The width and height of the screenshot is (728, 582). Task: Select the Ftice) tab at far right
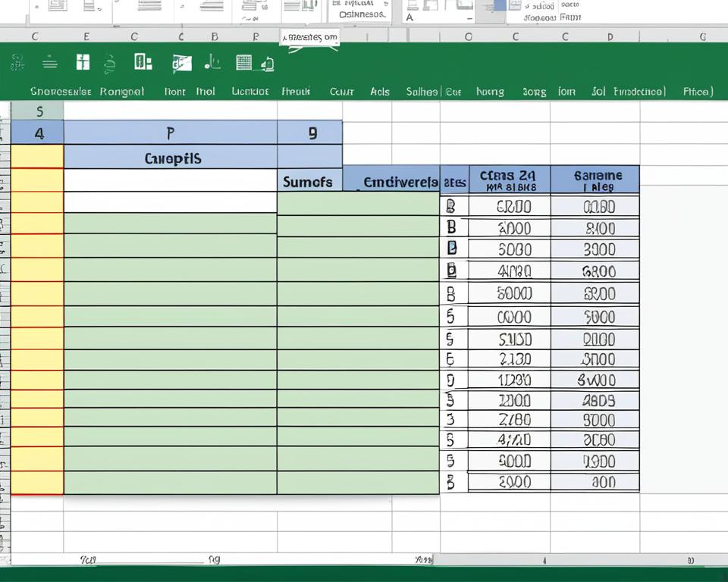click(698, 92)
